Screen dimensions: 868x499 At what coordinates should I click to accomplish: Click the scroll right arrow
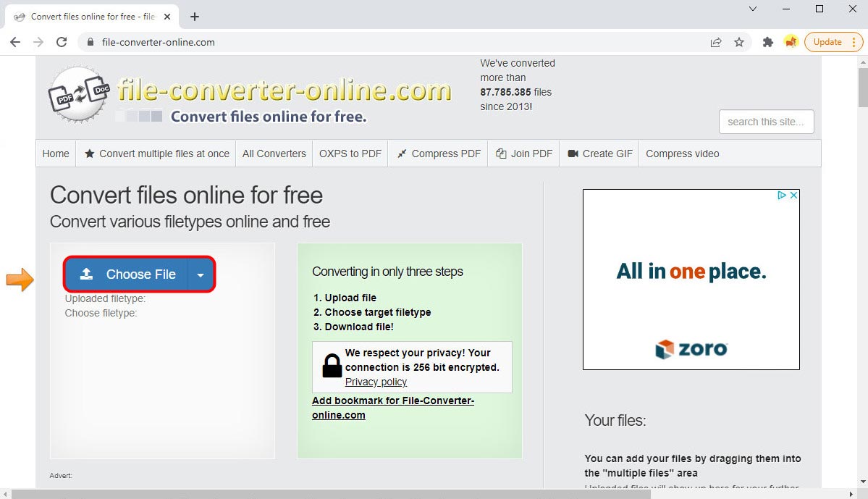(x=851, y=494)
